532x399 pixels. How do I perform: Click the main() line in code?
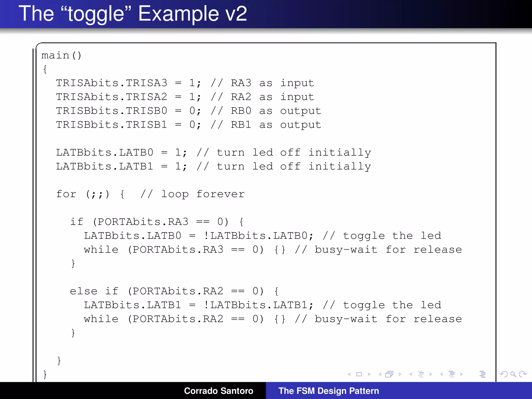(61, 55)
